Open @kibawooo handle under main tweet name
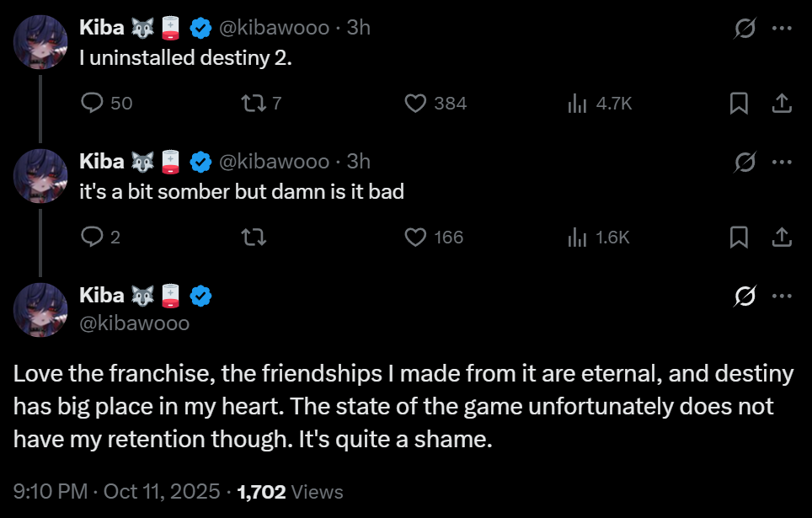The image size is (812, 518). [x=135, y=323]
